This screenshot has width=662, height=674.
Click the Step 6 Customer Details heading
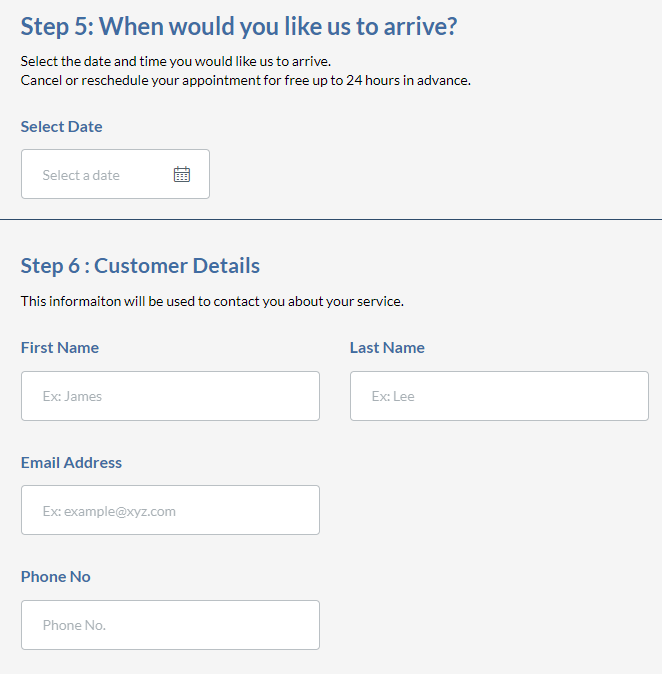pyautogui.click(x=140, y=266)
